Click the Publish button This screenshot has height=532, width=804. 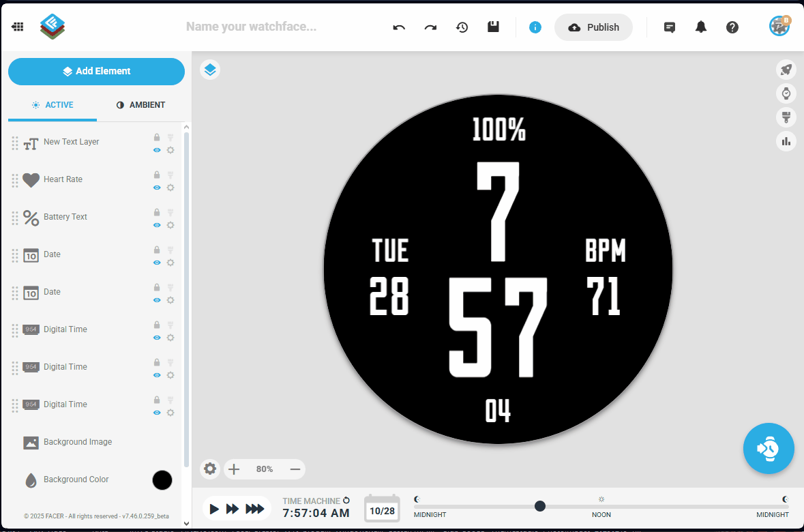coord(593,27)
